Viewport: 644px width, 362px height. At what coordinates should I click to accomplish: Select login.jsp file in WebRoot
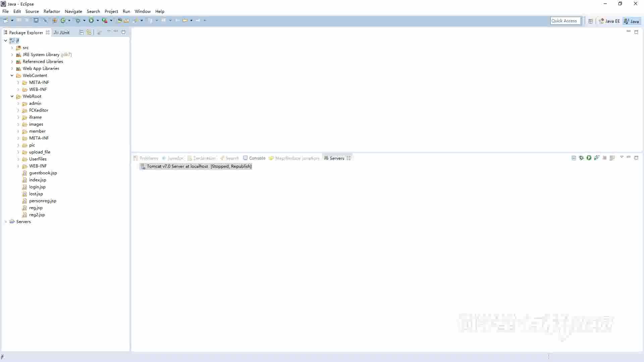coord(37,186)
